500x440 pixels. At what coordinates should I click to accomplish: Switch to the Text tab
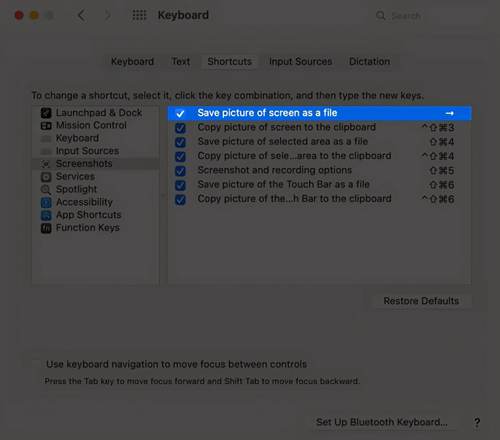(181, 62)
